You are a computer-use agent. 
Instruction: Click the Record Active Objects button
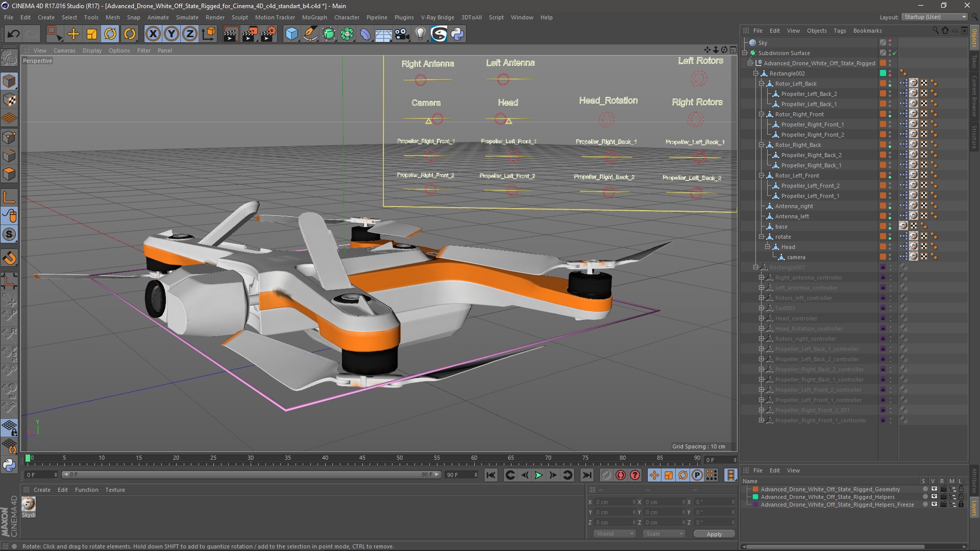[x=606, y=475]
